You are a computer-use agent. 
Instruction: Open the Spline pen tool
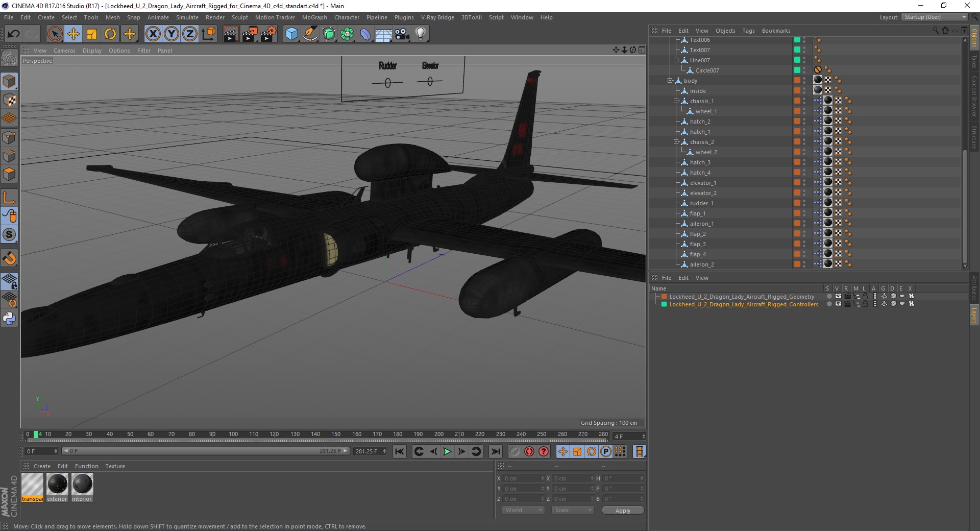pyautogui.click(x=310, y=34)
